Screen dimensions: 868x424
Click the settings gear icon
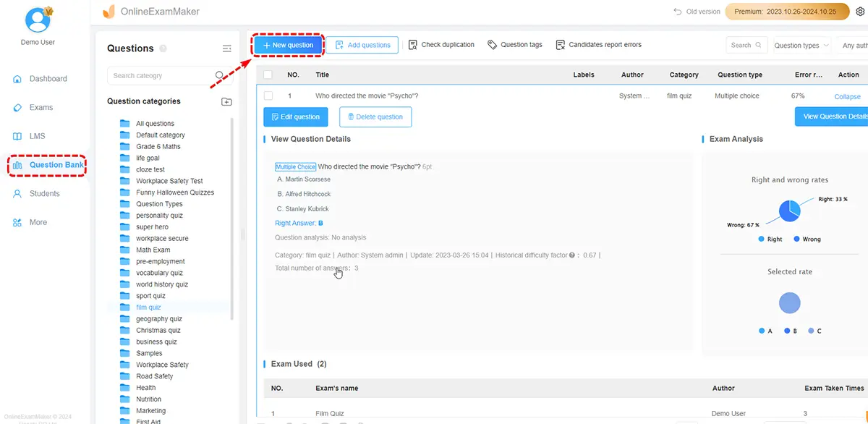(860, 12)
